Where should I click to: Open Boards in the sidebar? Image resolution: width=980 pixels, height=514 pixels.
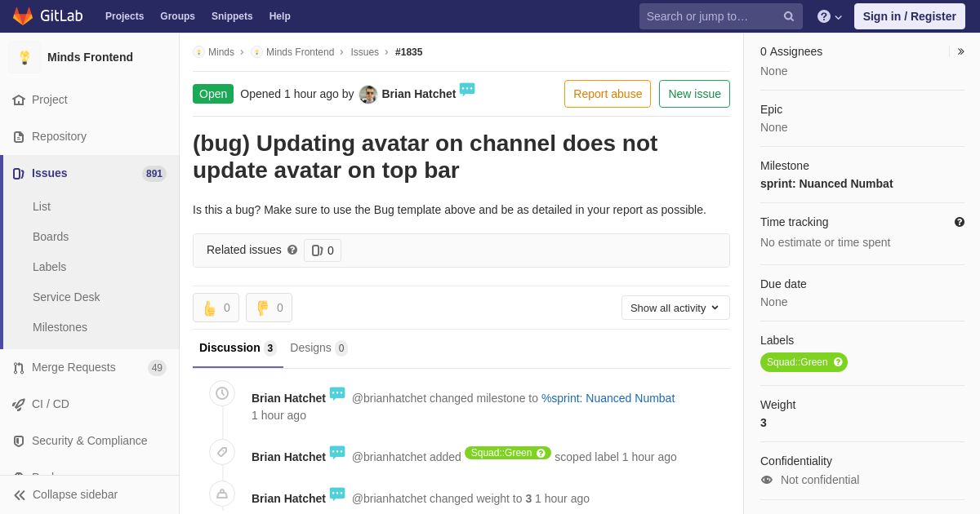[51, 237]
